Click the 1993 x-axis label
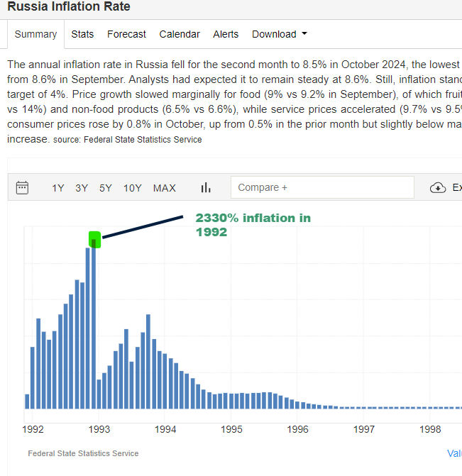This screenshot has width=462, height=476. 99,429
